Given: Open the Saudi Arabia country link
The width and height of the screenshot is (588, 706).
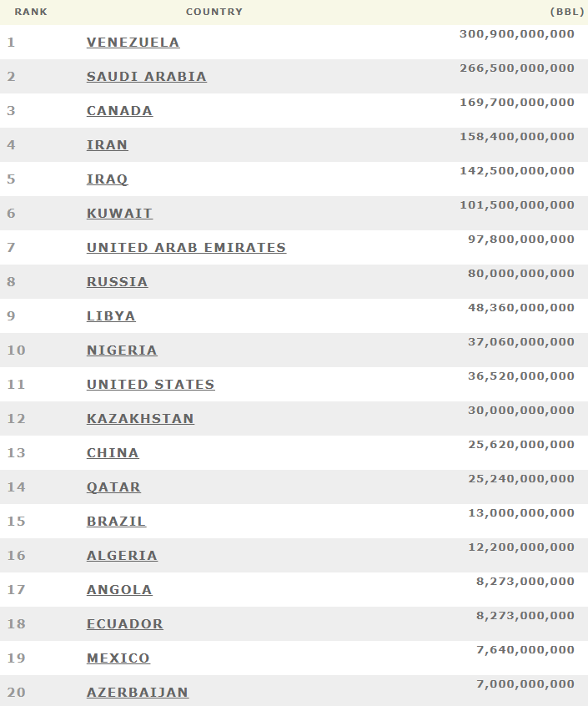Looking at the screenshot, I should pyautogui.click(x=147, y=77).
